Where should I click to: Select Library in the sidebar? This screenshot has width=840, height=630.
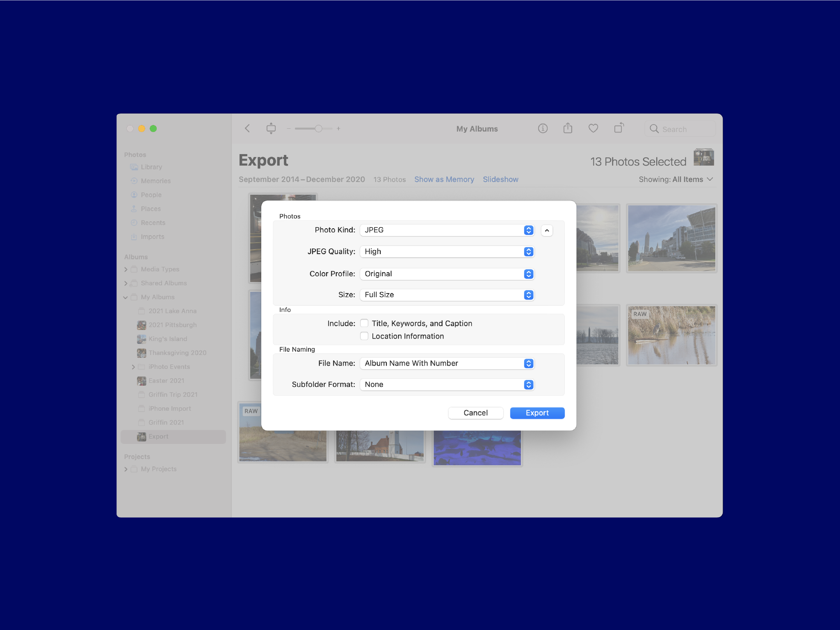coord(151,167)
